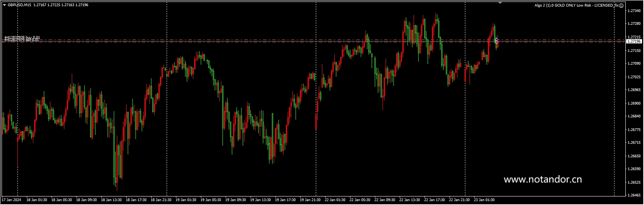Select the #412837979 sell 0.01 order label
The width and height of the screenshot is (644, 205).
[22, 40]
